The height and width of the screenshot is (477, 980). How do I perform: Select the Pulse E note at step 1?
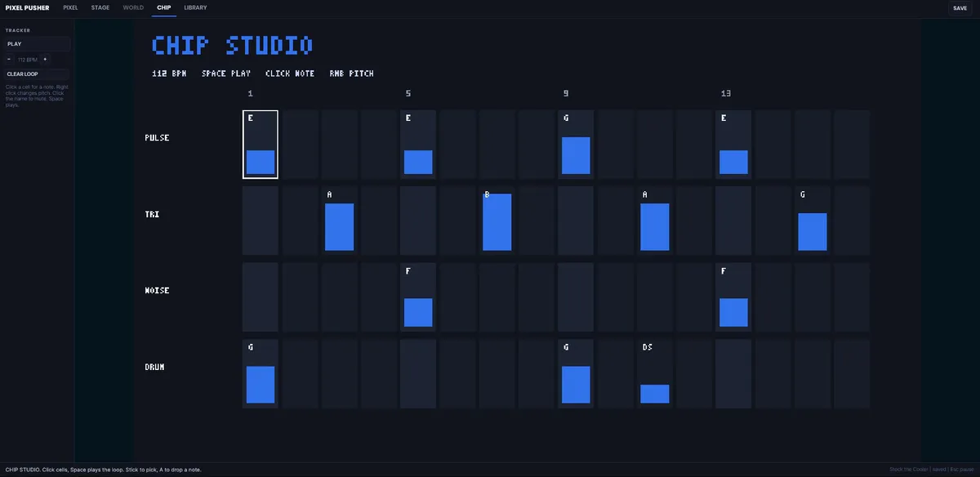click(x=261, y=145)
